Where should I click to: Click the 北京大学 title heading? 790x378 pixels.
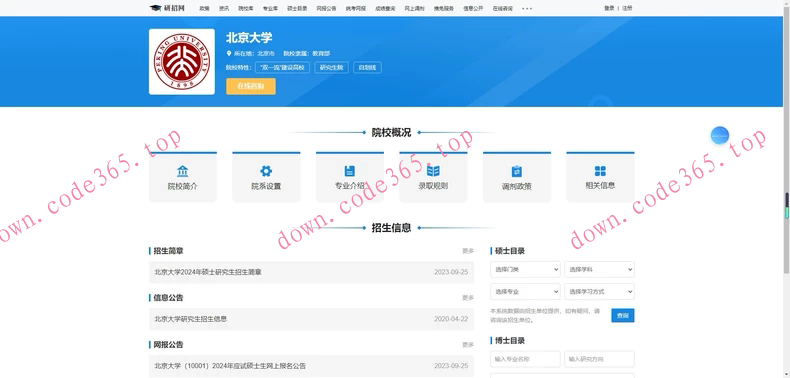point(249,38)
